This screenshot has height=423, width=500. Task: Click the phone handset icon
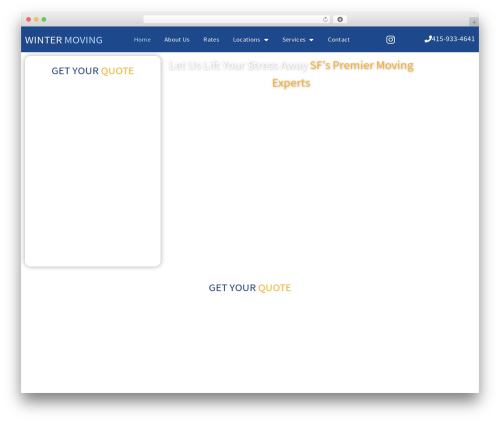(x=428, y=39)
